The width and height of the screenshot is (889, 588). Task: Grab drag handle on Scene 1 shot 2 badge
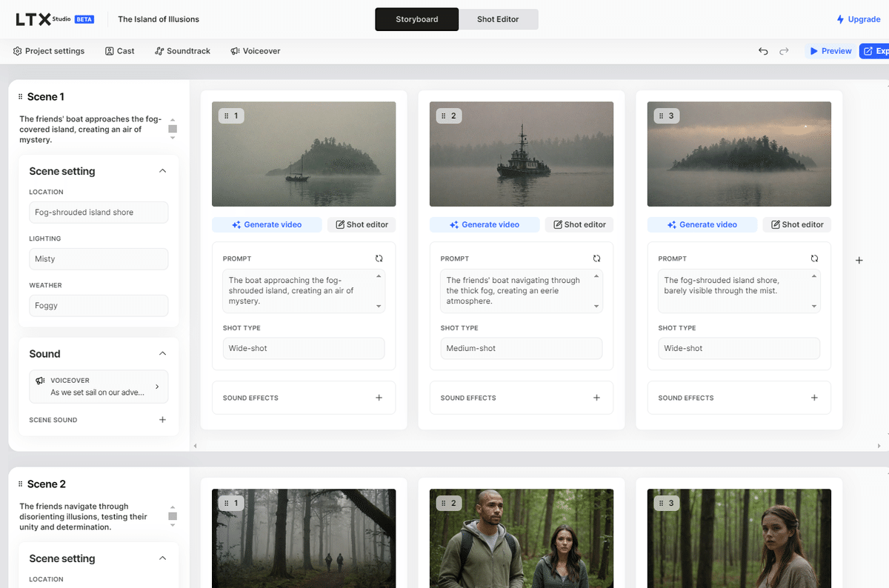coord(444,116)
